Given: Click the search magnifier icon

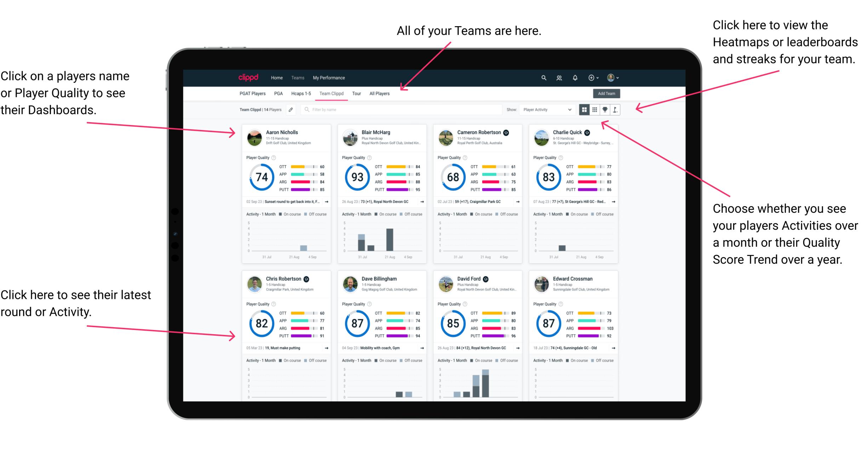Looking at the screenshot, I should tap(543, 77).
